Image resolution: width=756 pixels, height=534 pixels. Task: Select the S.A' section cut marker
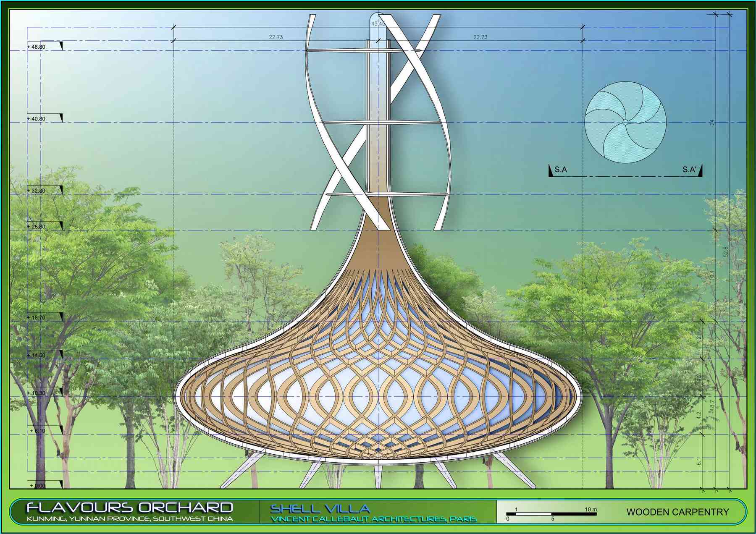click(x=692, y=170)
